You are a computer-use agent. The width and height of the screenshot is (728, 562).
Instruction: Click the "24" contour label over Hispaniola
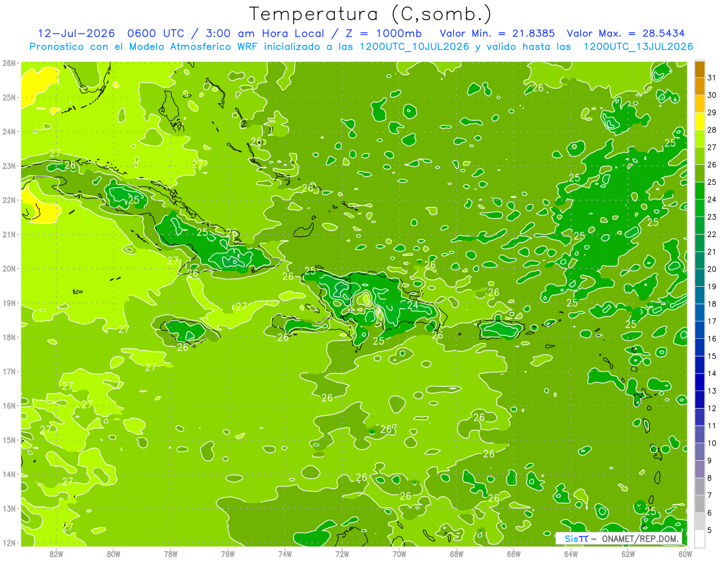point(413,305)
